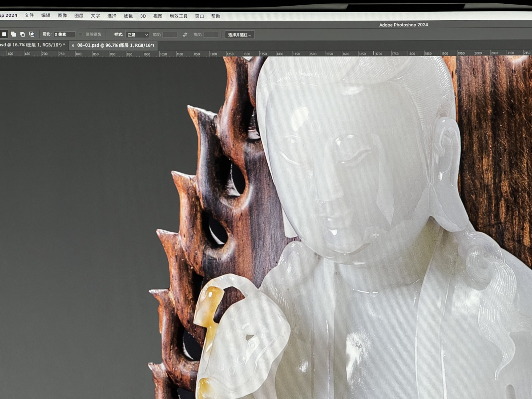
Task: Click the 高度 height input field
Action: coord(211,35)
